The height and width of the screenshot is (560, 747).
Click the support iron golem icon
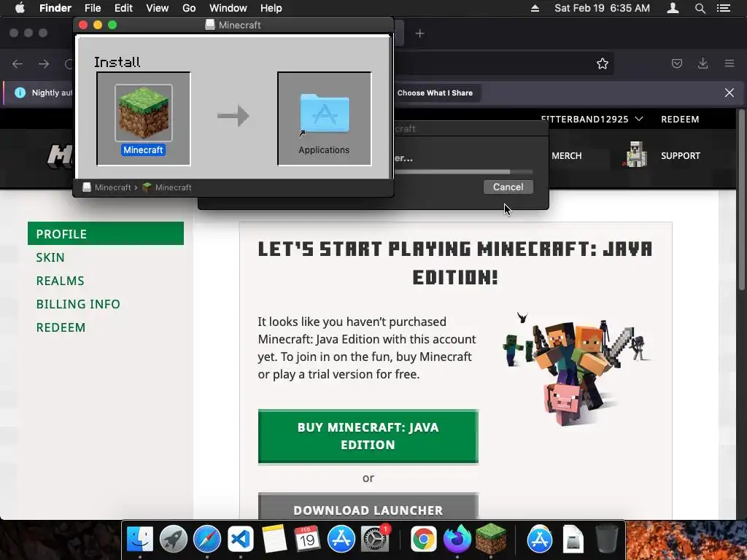pos(635,155)
